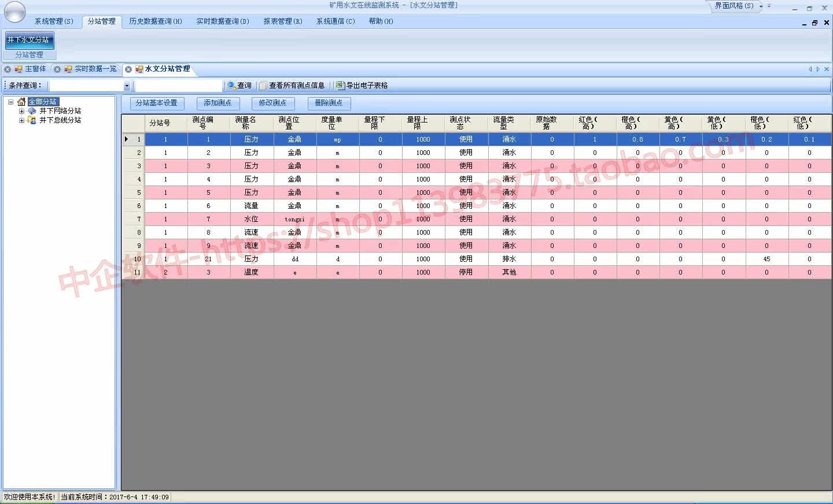Click 导出电子表格 export button

362,86
